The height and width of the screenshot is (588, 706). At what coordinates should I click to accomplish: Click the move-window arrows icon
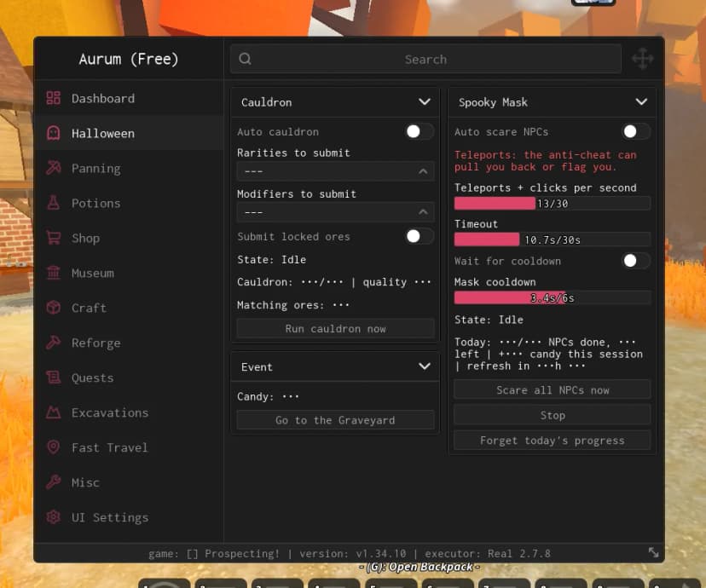pos(643,59)
